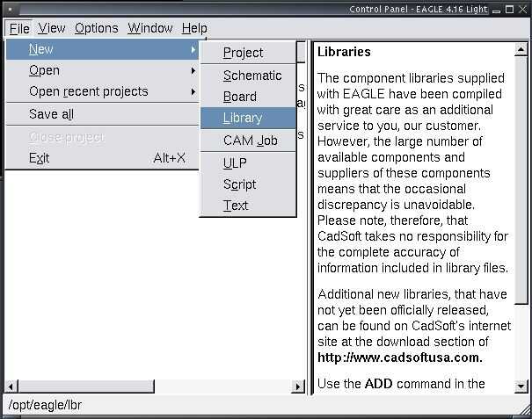The image size is (532, 419).
Task: Select Library from the New submenu
Action: (243, 118)
